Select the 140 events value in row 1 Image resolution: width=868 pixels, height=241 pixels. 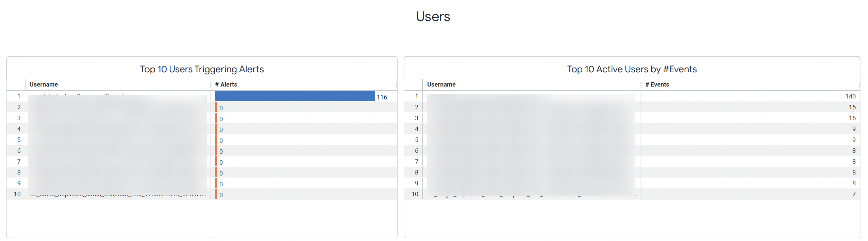pos(850,96)
